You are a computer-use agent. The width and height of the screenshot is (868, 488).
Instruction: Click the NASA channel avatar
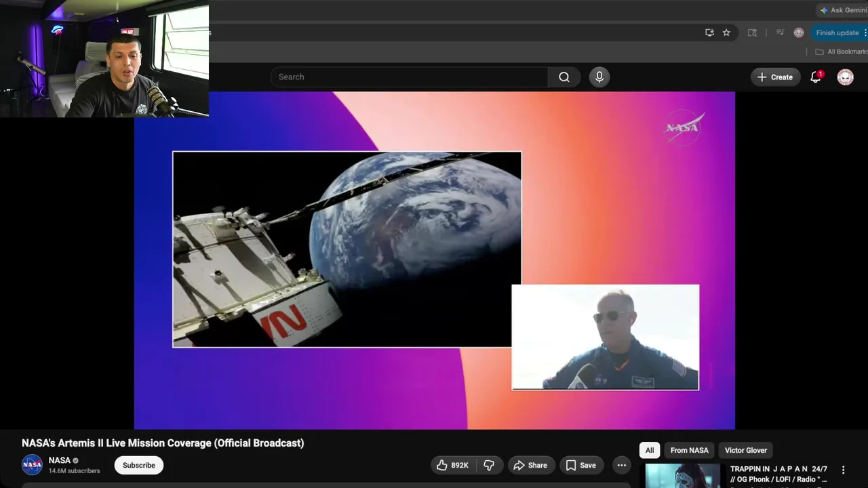click(x=32, y=465)
